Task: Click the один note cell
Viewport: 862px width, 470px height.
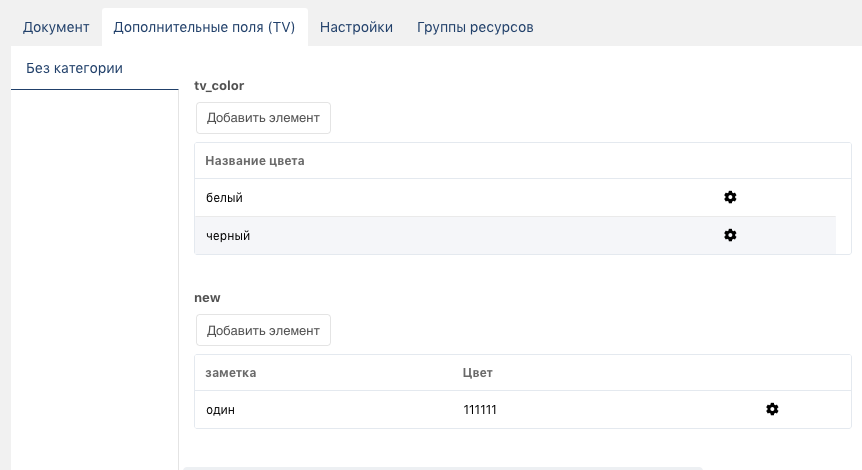Action: 220,410
